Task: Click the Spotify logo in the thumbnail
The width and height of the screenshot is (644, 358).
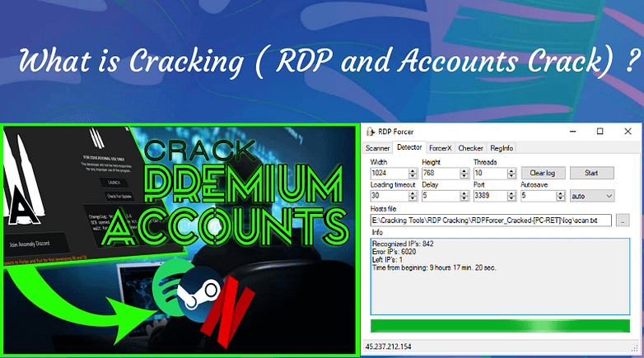Action: pyautogui.click(x=170, y=289)
